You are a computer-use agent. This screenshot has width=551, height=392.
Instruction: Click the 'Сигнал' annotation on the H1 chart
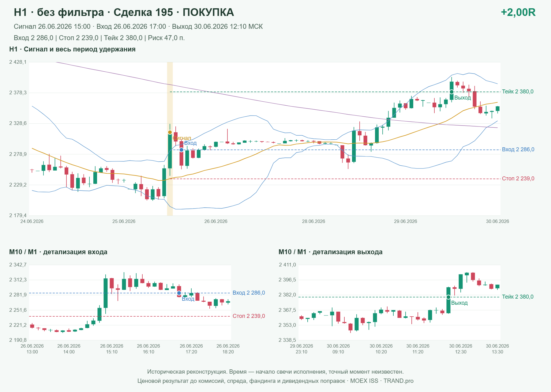[182, 138]
